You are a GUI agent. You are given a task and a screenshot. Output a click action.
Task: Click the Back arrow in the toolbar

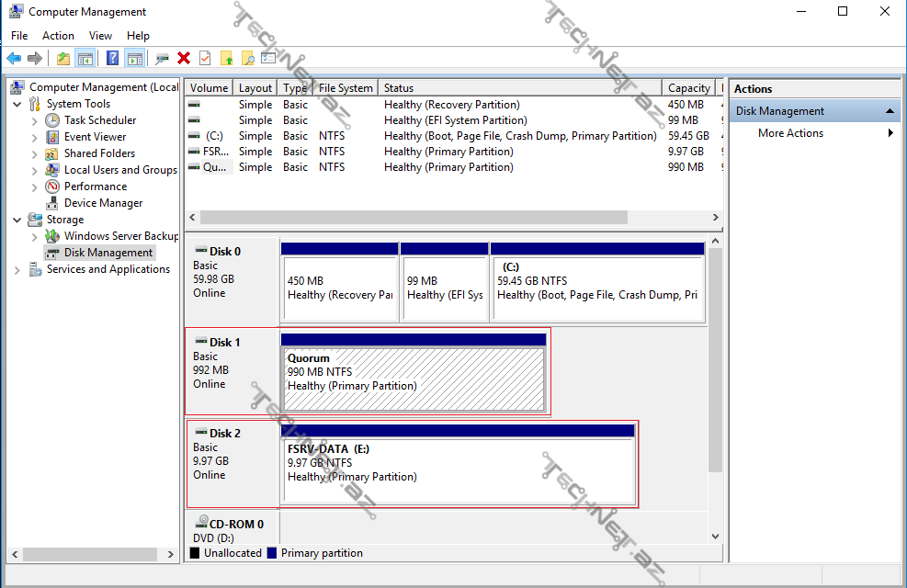14,58
